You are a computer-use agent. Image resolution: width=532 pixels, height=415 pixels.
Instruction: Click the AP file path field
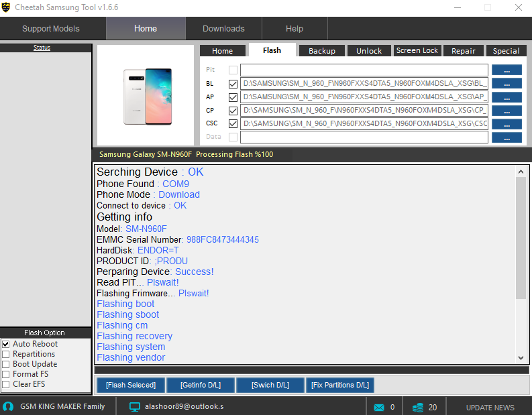364,97
